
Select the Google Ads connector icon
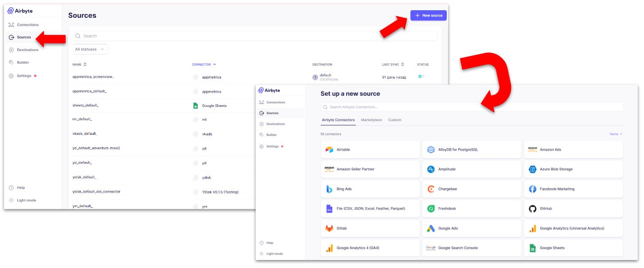[431, 229]
